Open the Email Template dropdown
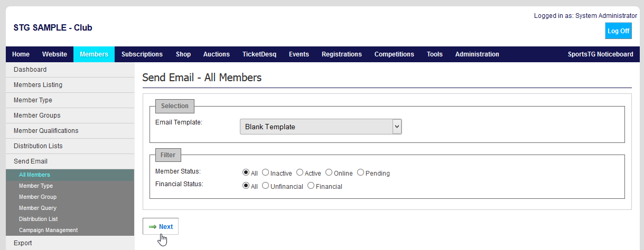This screenshot has height=250, width=644. click(321, 127)
